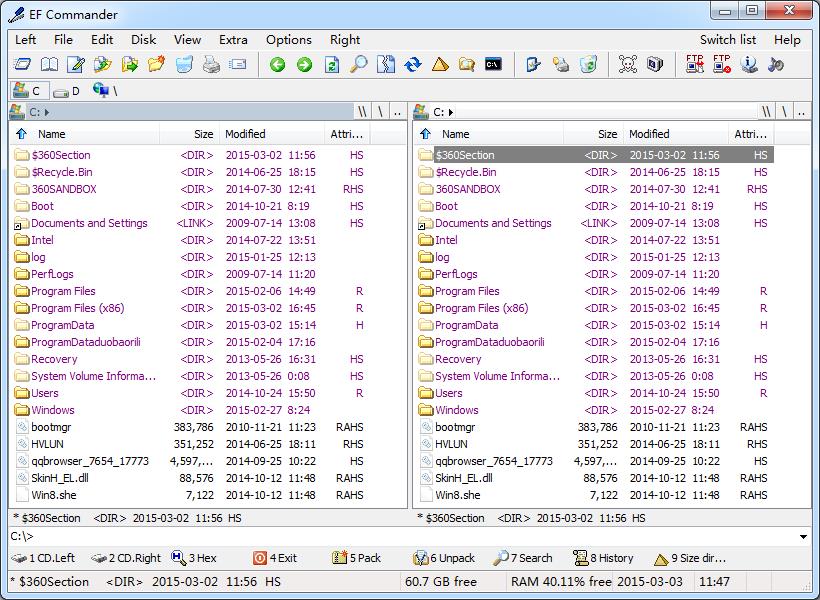Viewport: 820px width, 600px height.
Task: Expand the command line history dropdown
Action: pos(805,537)
